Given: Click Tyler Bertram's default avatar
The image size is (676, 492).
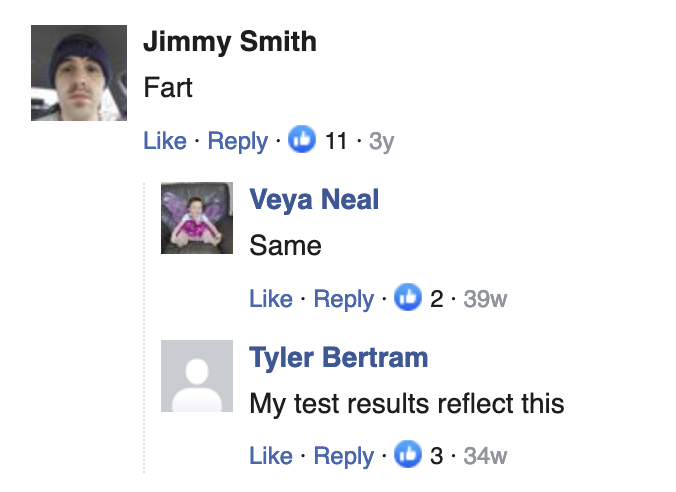Looking at the screenshot, I should click(197, 375).
